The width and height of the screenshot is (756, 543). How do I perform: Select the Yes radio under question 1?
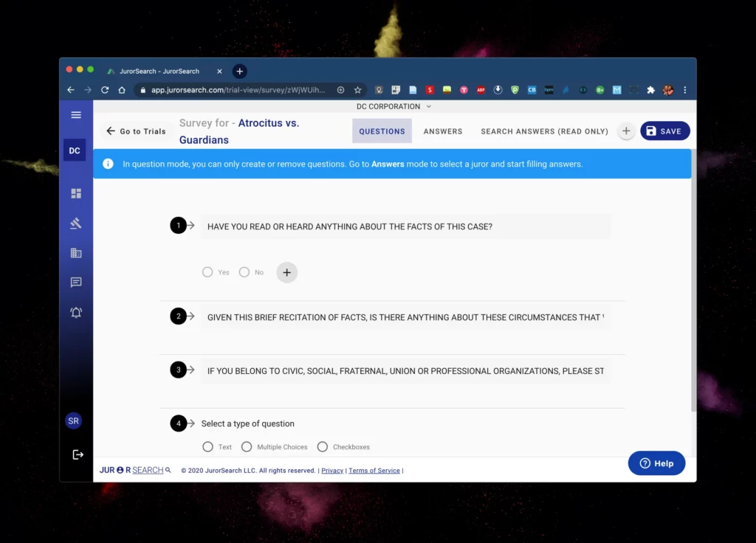[x=207, y=272]
